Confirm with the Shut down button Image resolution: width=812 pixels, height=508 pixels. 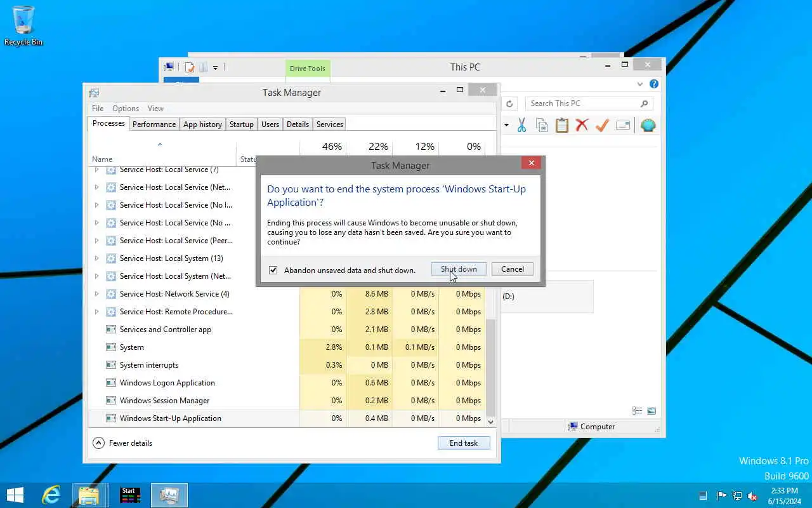[459, 269]
